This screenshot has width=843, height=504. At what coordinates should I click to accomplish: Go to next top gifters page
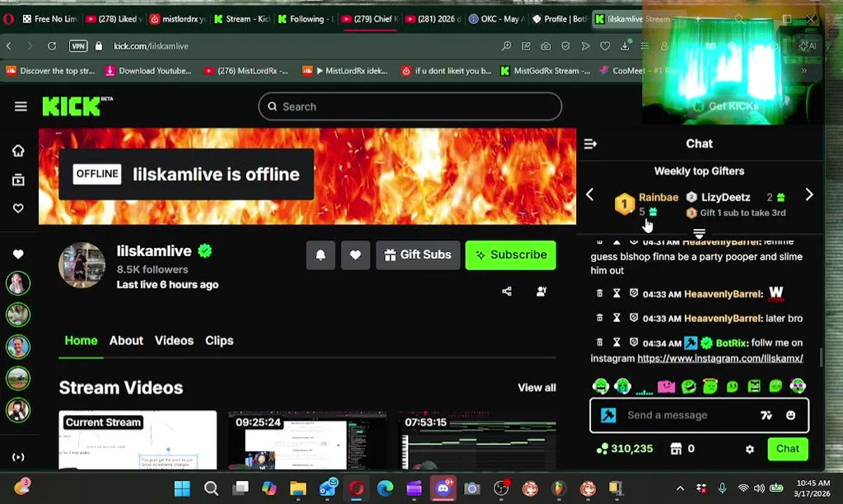point(809,195)
